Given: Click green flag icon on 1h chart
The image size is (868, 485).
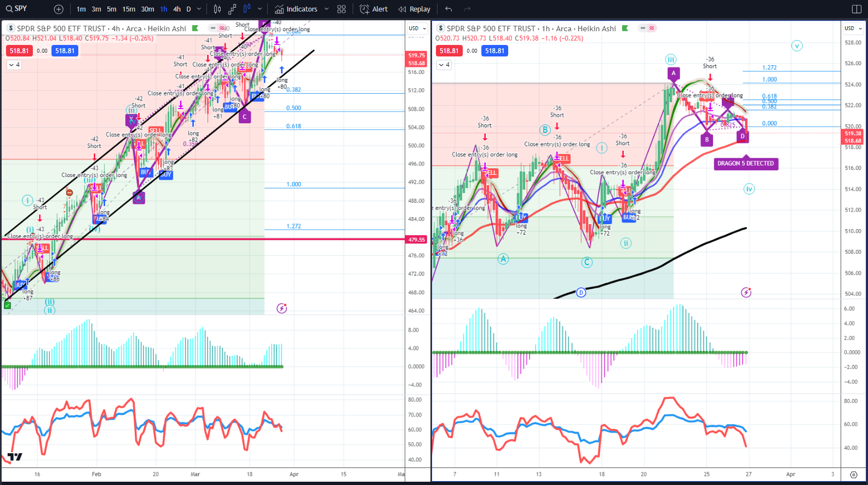Looking at the screenshot, I should pos(625,28).
